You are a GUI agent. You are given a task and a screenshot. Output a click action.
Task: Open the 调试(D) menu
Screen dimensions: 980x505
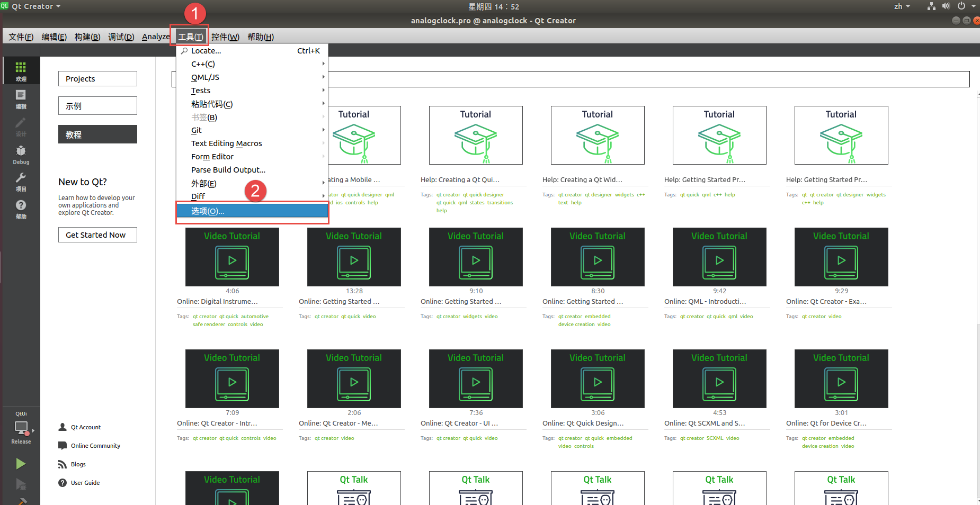(x=121, y=37)
